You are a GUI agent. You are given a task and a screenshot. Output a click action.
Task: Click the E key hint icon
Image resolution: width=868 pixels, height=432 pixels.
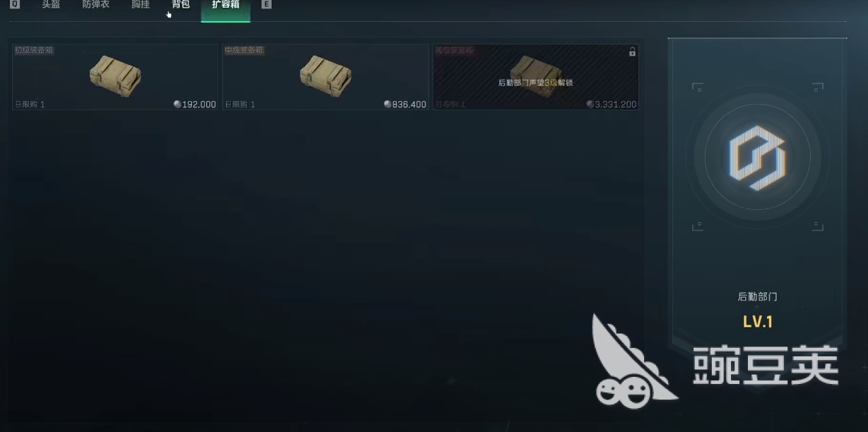(x=266, y=4)
